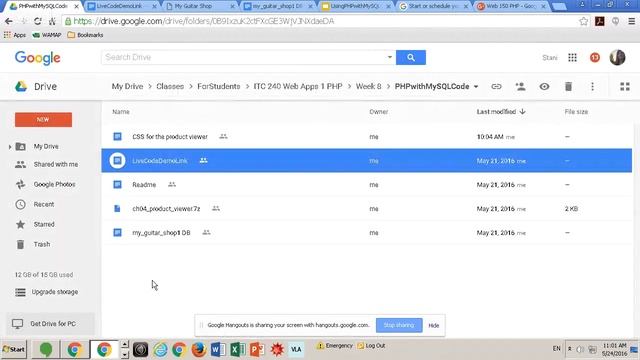Expand the search options dropdown arrow

click(389, 57)
